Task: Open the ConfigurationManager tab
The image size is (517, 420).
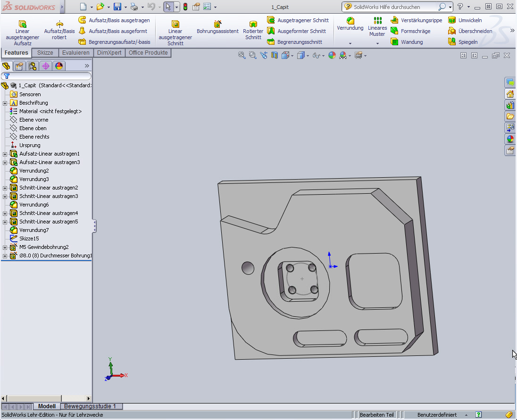Action: pyautogui.click(x=32, y=66)
